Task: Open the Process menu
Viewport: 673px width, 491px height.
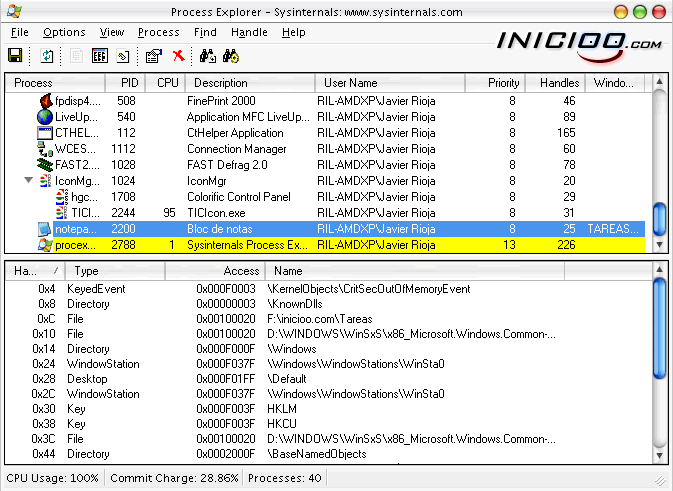Action: (158, 32)
